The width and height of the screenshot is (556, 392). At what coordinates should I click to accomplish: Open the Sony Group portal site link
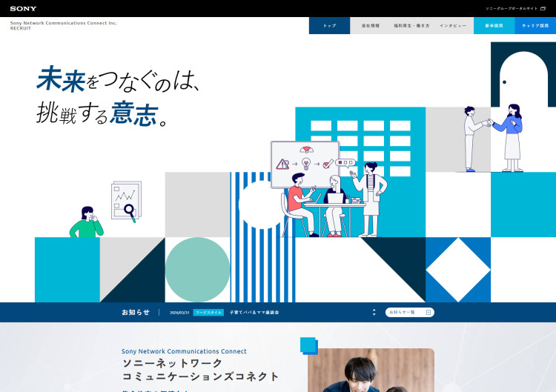click(511, 8)
